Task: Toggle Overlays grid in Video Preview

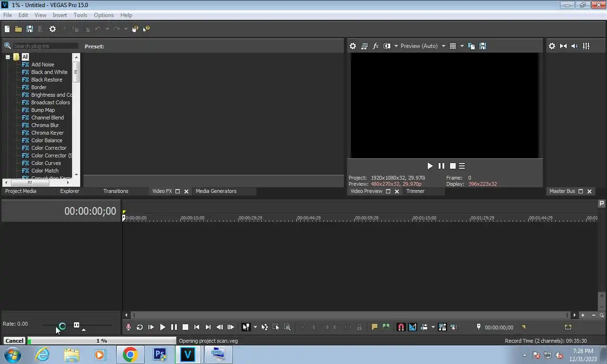Action: tap(453, 46)
